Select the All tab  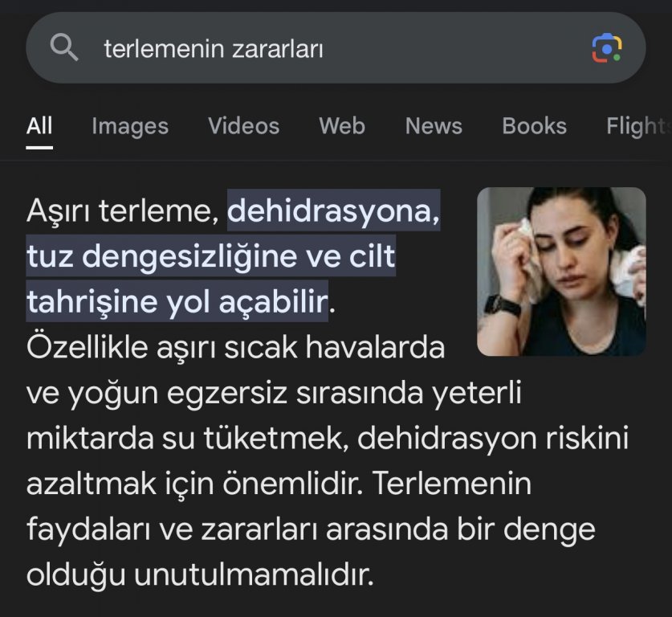coord(39,126)
